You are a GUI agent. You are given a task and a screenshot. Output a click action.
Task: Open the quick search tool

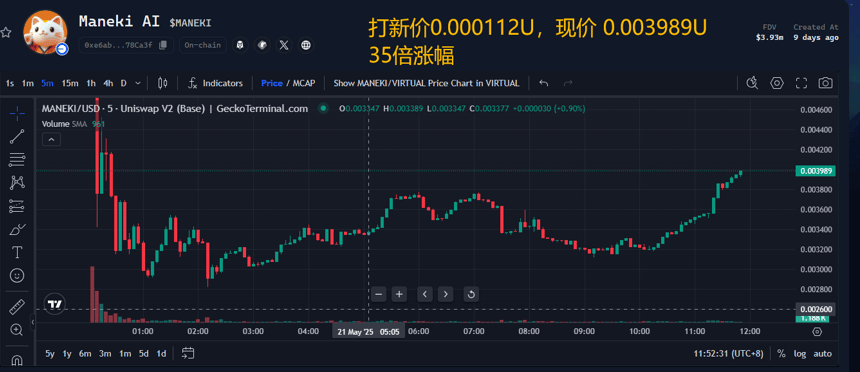752,83
